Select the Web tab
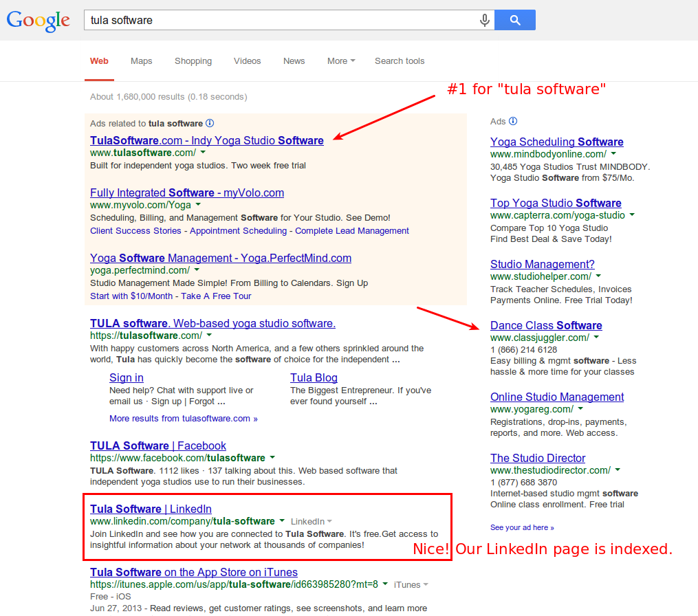 (x=99, y=61)
